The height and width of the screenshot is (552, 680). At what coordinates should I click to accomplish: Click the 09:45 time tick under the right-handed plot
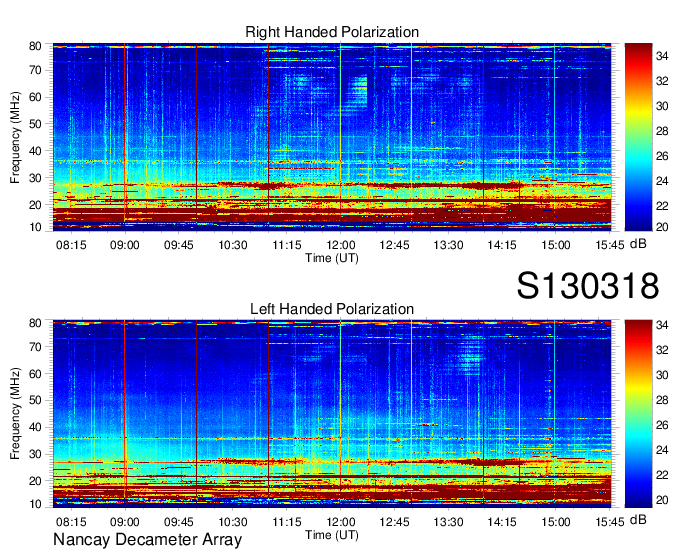point(179,245)
